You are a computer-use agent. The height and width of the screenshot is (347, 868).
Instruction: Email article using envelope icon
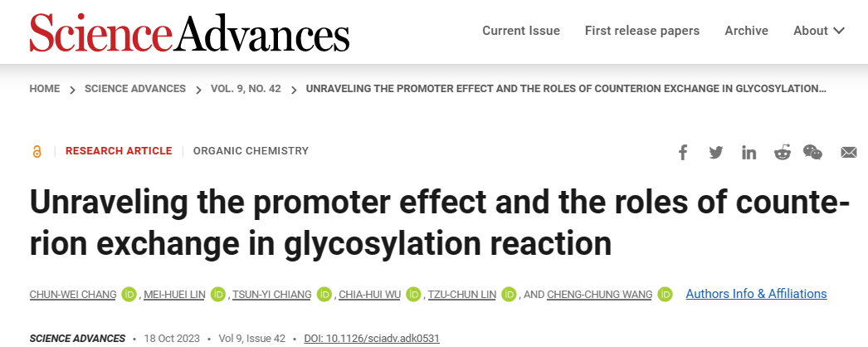click(x=849, y=152)
